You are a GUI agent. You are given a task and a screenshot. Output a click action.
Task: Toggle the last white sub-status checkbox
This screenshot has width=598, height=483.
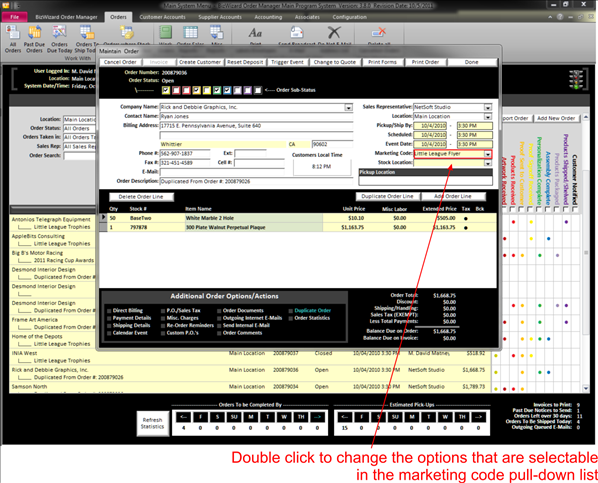coord(258,90)
